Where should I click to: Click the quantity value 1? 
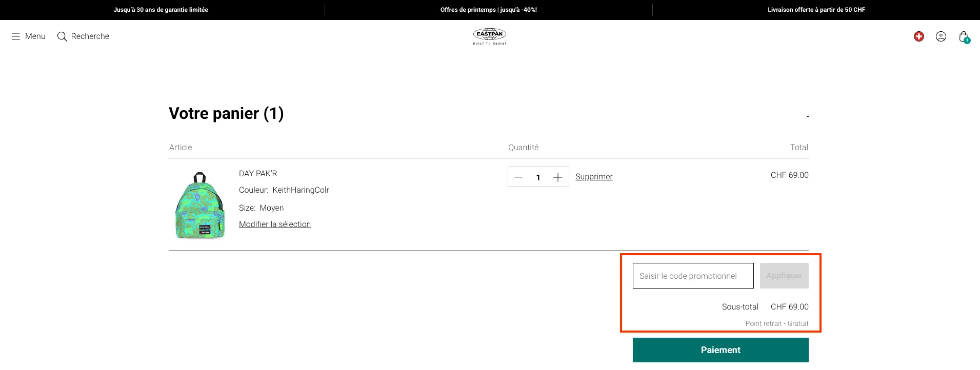538,177
